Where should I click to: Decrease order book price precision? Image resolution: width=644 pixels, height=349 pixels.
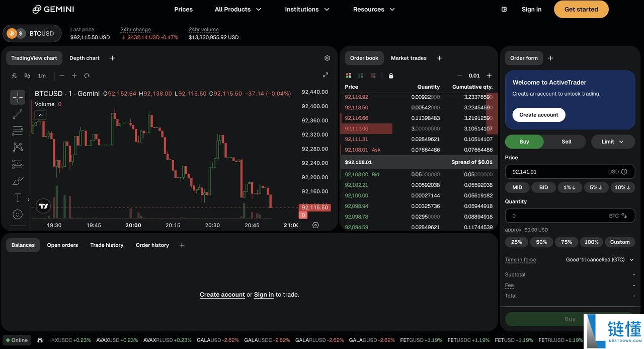[460, 76]
